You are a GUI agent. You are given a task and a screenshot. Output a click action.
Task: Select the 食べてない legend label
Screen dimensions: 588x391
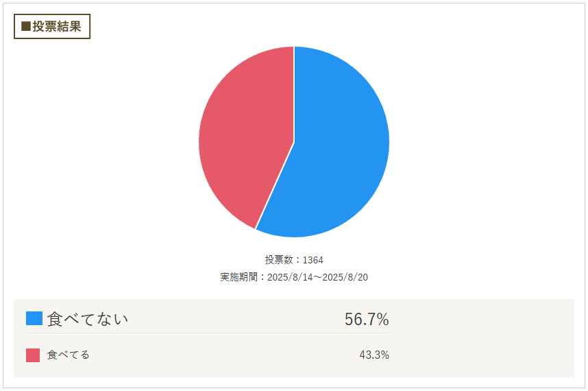(87, 319)
